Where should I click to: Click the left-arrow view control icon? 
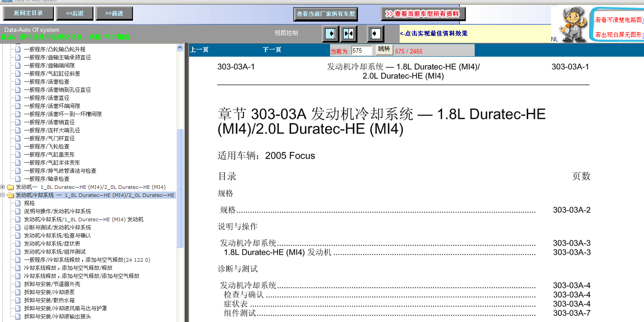pos(375,33)
